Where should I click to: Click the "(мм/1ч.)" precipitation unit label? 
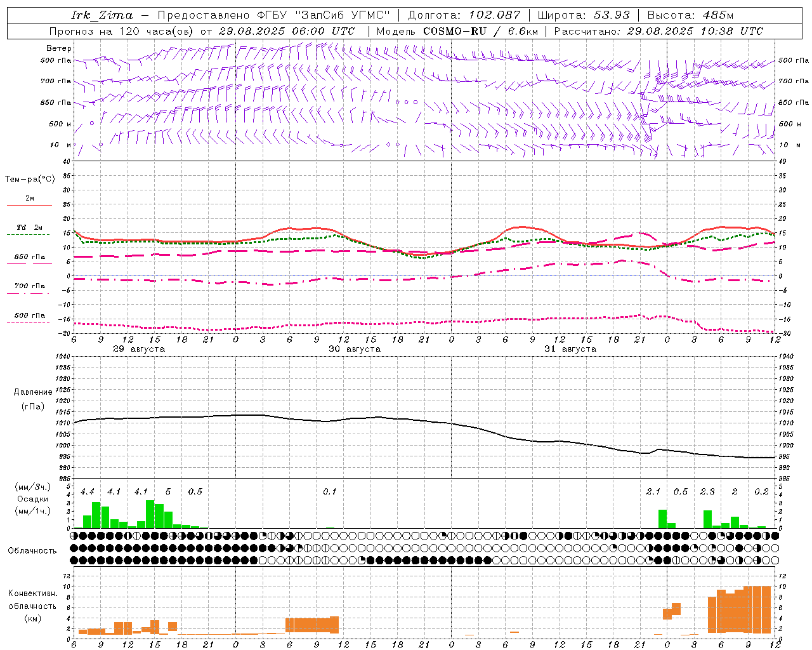click(x=32, y=511)
